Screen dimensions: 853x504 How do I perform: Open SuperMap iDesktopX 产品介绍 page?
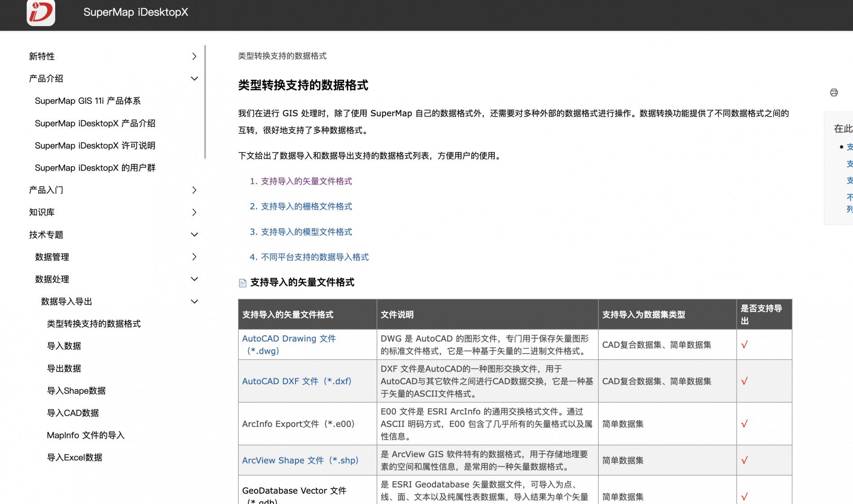pyautogui.click(x=95, y=123)
